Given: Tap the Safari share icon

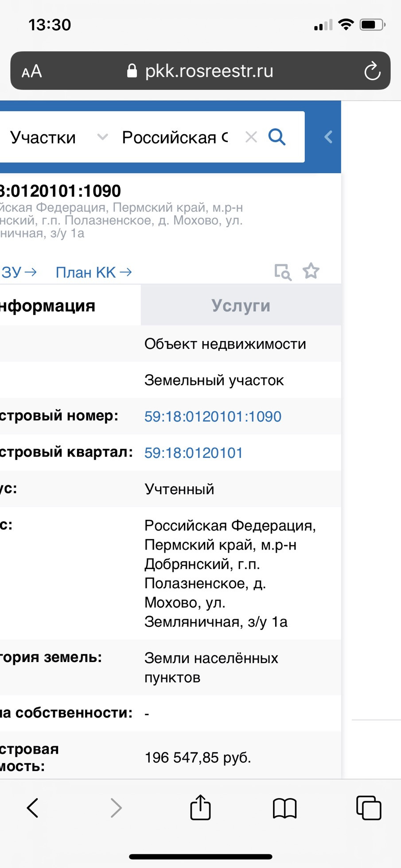Looking at the screenshot, I should click(200, 807).
